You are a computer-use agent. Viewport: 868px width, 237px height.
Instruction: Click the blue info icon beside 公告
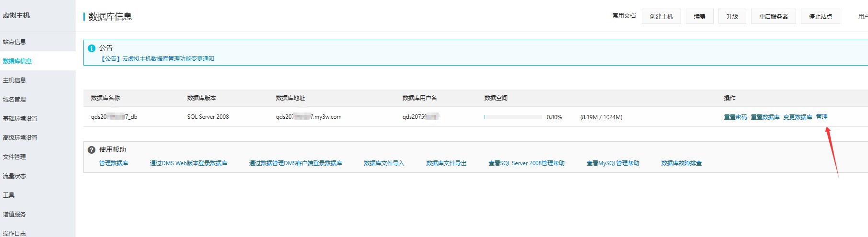click(92, 48)
